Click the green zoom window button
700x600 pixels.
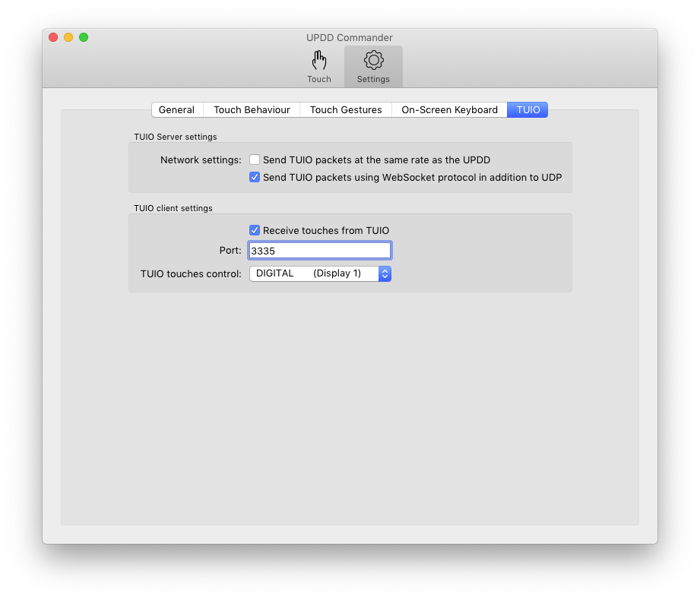click(84, 37)
